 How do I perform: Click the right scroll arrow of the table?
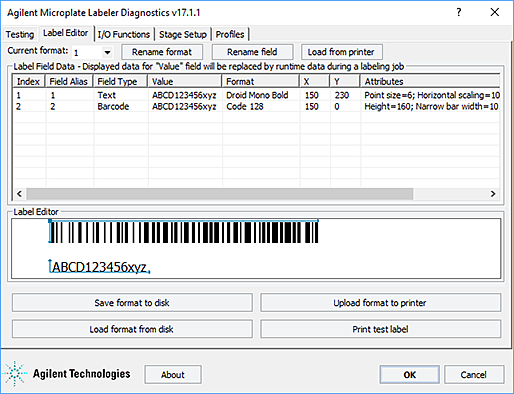click(493, 194)
